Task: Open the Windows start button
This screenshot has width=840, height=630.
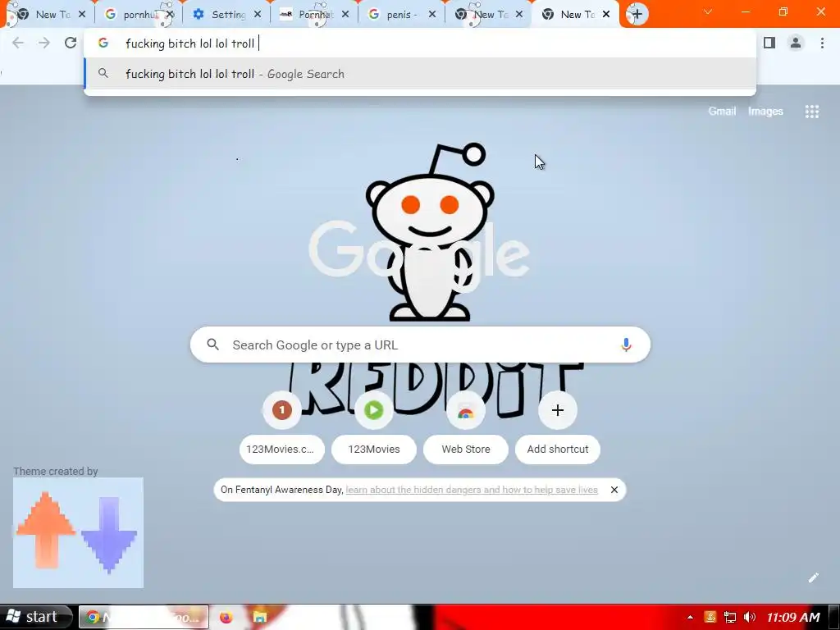Action: (x=35, y=617)
